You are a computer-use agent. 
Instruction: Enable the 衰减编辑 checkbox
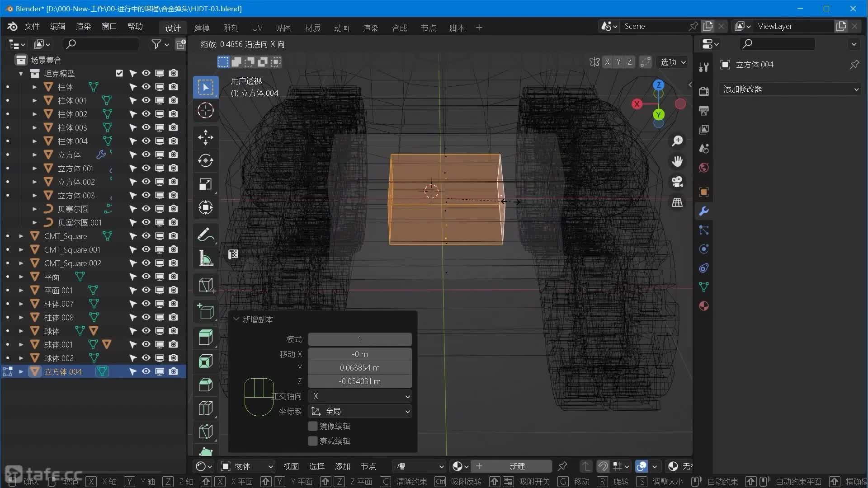click(x=312, y=441)
